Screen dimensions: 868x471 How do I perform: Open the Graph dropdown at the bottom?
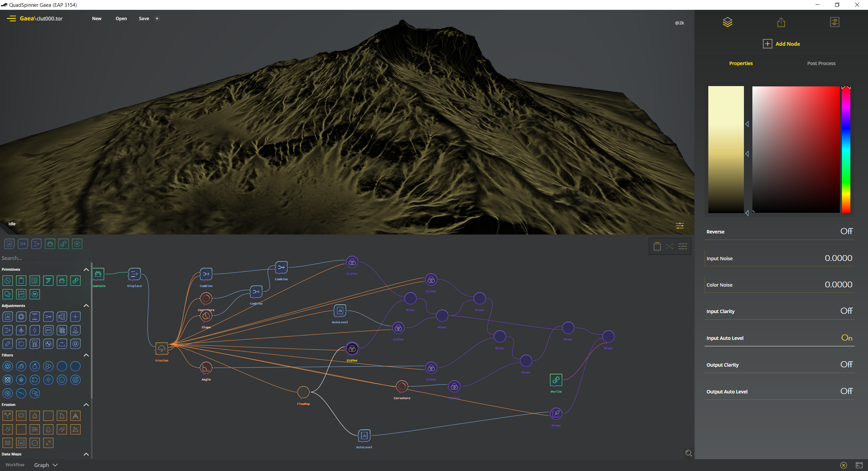point(45,465)
